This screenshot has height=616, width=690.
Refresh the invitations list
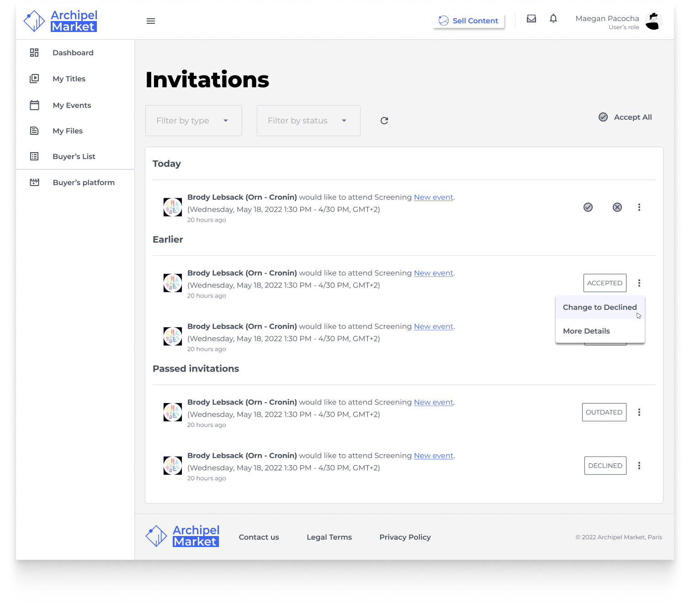384,121
